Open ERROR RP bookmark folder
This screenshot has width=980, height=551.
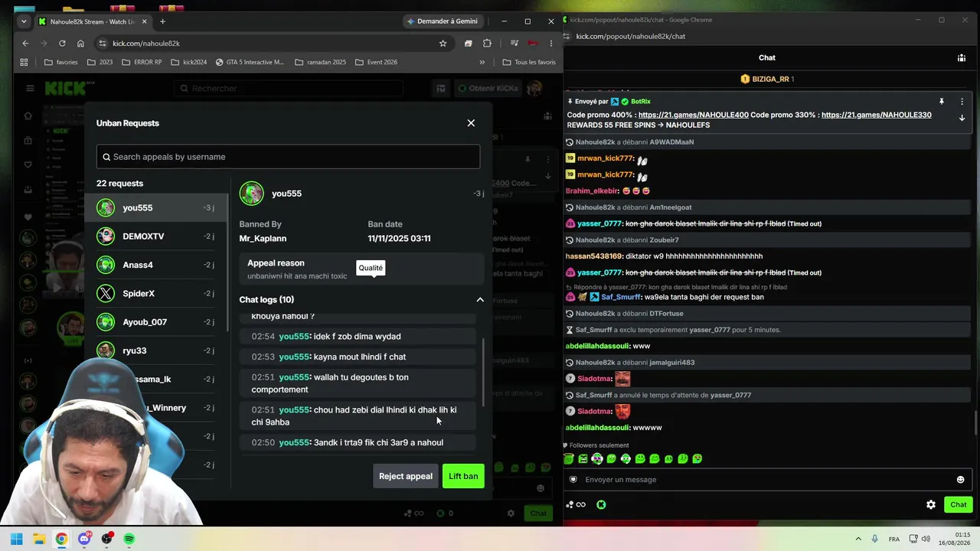click(x=141, y=62)
